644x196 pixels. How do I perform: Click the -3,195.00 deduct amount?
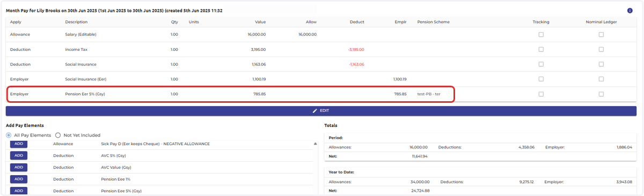356,49
